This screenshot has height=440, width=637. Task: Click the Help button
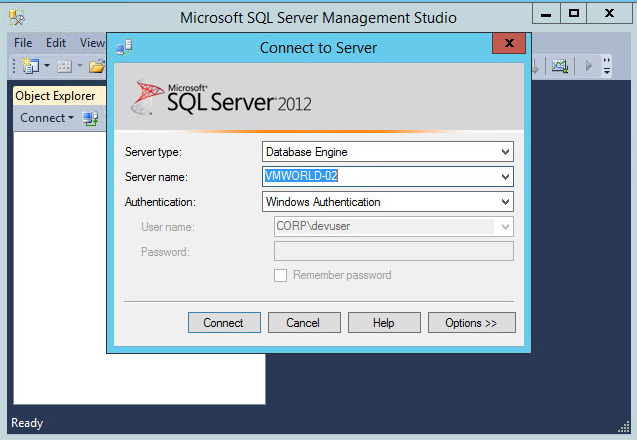[384, 323]
